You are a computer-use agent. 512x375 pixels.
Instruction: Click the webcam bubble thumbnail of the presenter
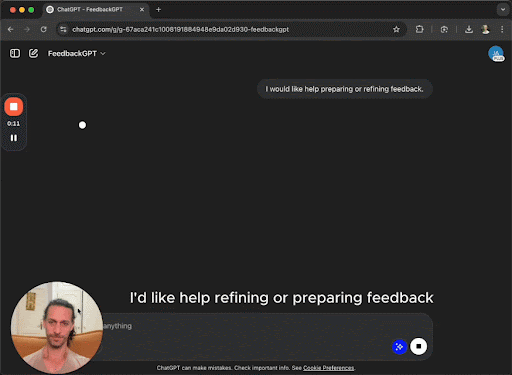[x=57, y=328]
